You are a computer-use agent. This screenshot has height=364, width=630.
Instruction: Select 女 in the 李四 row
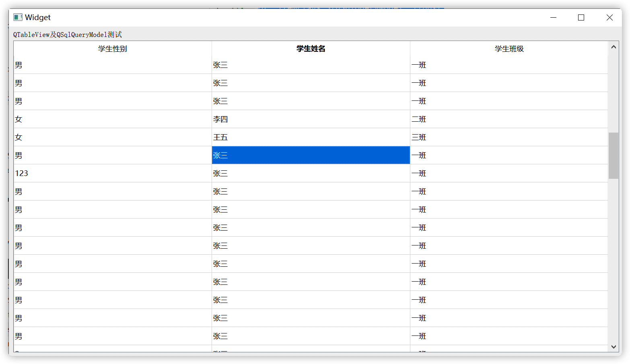point(113,119)
